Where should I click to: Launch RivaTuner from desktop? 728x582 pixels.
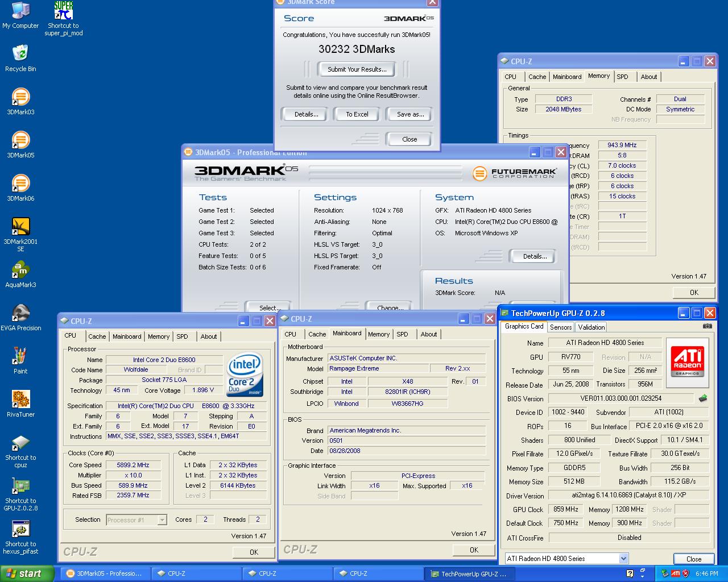pos(20,404)
